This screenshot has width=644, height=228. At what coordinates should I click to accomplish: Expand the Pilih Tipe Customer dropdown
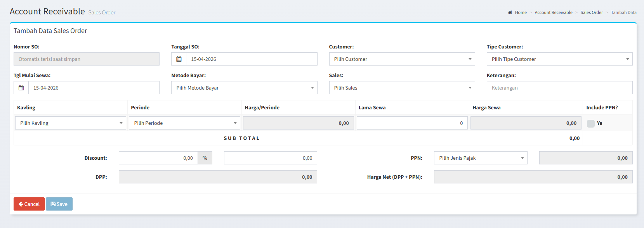coord(559,59)
